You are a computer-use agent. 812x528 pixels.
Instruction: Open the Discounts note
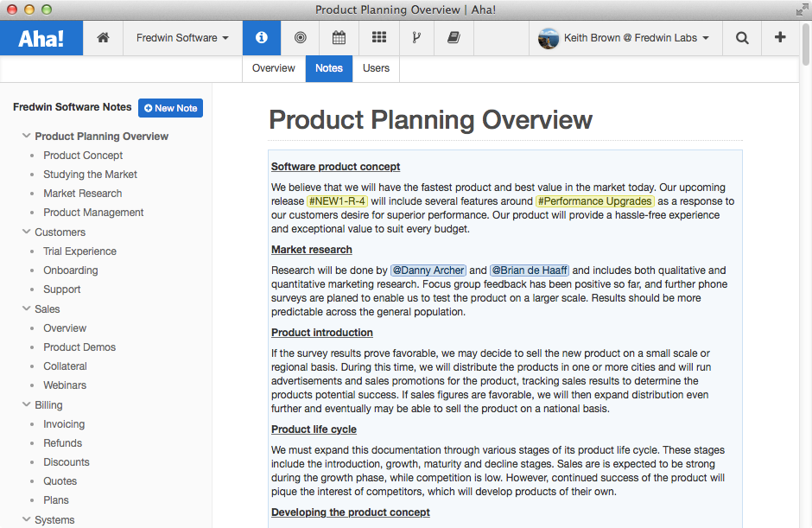click(x=67, y=462)
